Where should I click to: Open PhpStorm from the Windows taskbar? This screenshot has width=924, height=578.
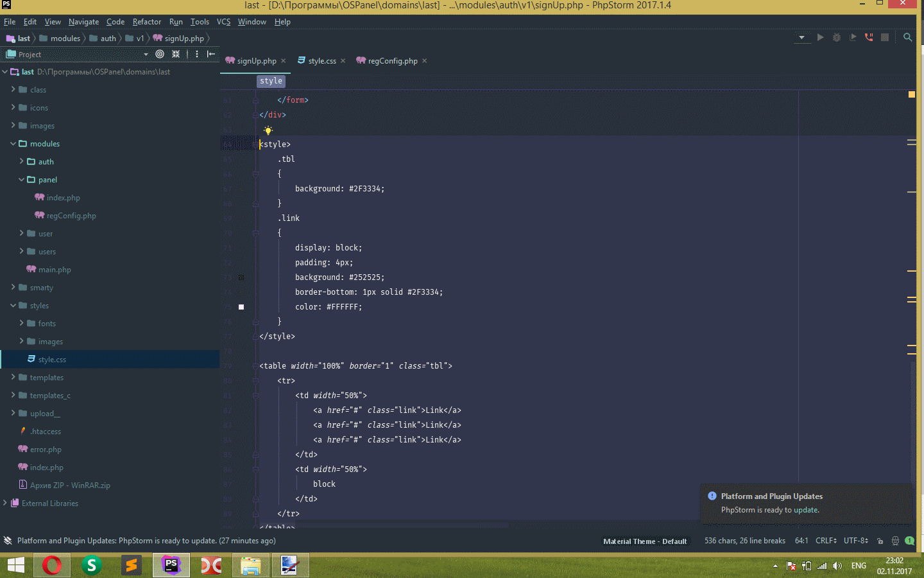(171, 565)
